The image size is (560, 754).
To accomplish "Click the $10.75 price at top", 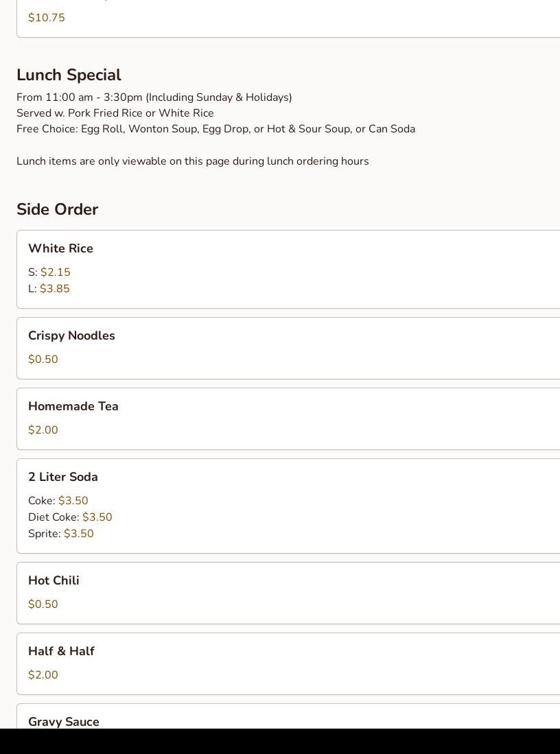I will pyautogui.click(x=47, y=18).
